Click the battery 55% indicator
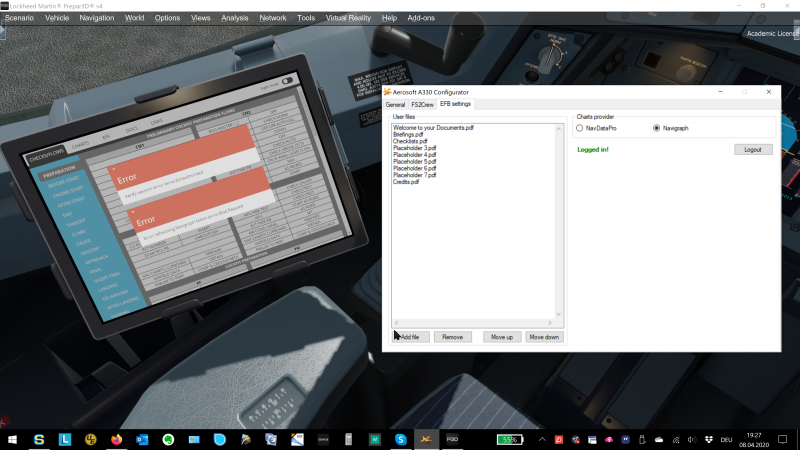Image resolution: width=800 pixels, height=450 pixels. click(510, 439)
